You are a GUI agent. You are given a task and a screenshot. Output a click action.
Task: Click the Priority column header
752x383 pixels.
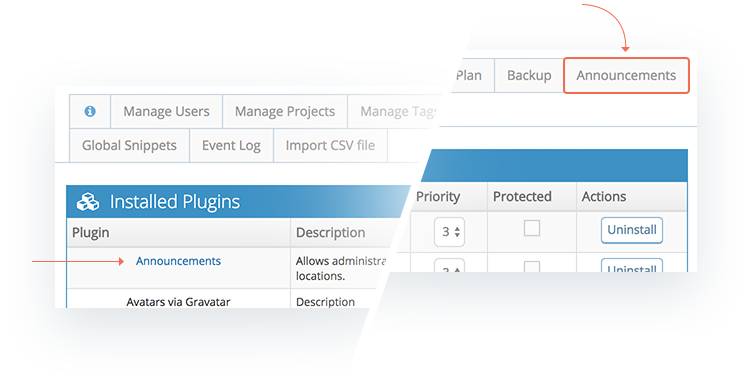[438, 197]
